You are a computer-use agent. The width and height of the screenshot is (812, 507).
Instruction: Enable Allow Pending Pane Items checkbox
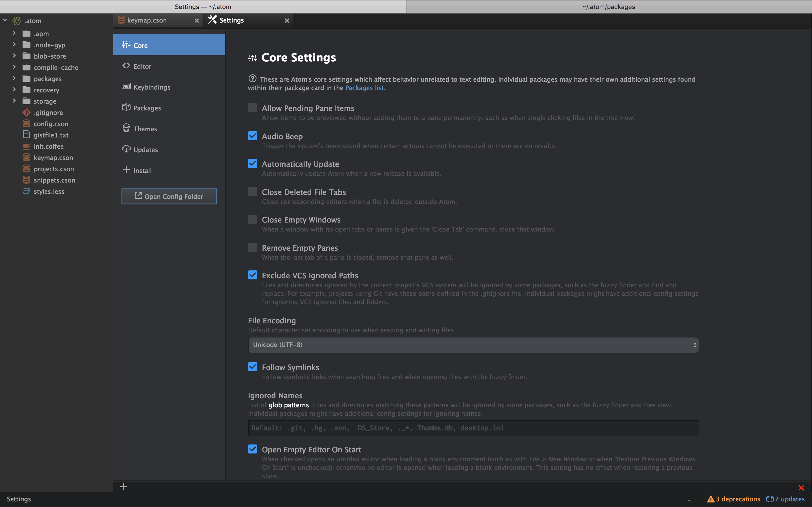coord(252,108)
